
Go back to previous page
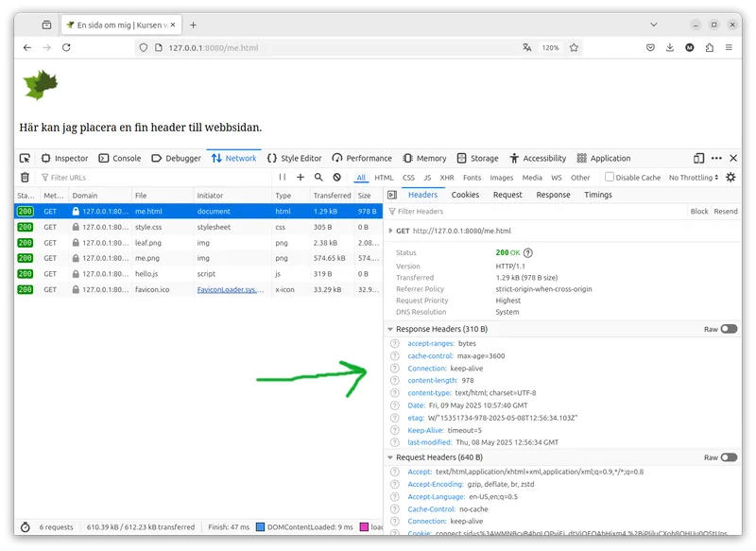point(27,47)
